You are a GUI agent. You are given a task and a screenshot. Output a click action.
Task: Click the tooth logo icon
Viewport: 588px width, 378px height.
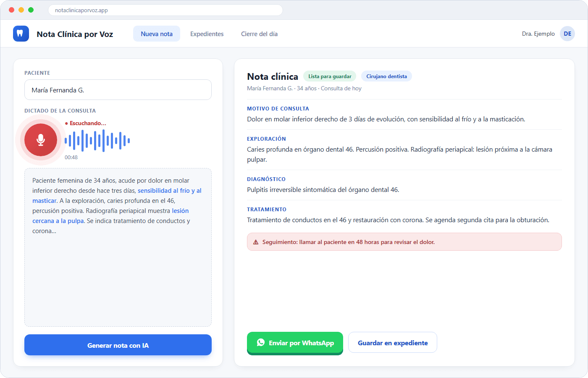click(21, 34)
